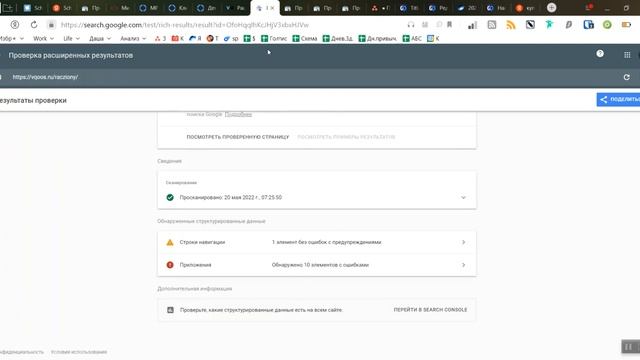Image resolution: width=640 pixels, height=360 pixels.
Task: Switch to the Titl browser tab
Action: pyautogui.click(x=409, y=8)
